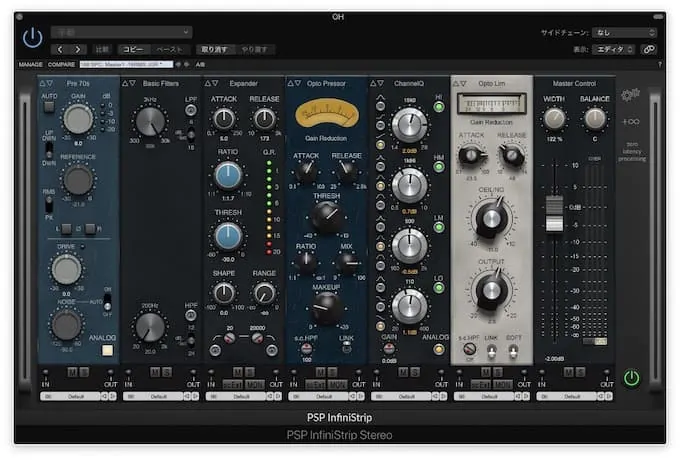Adjust Pre 70s NOISE knob
Viewport: 680px width, 460px height.
pyautogui.click(x=66, y=325)
